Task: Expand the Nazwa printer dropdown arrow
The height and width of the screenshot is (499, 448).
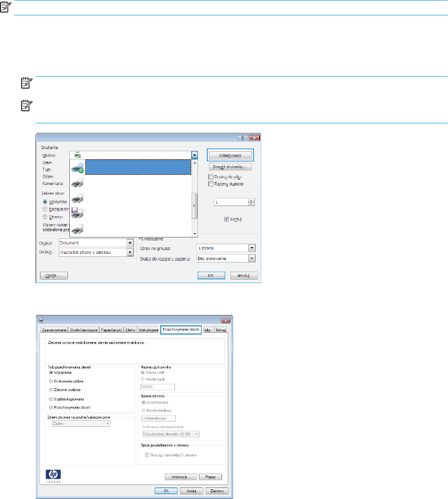Action: [195, 155]
